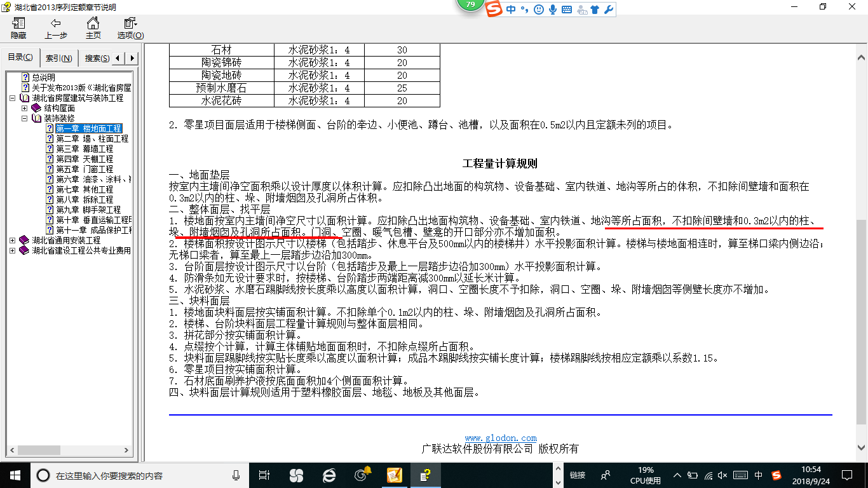Open 第十章 垂直运输工程 chapter
This screenshot has width=868, height=488.
tap(93, 220)
